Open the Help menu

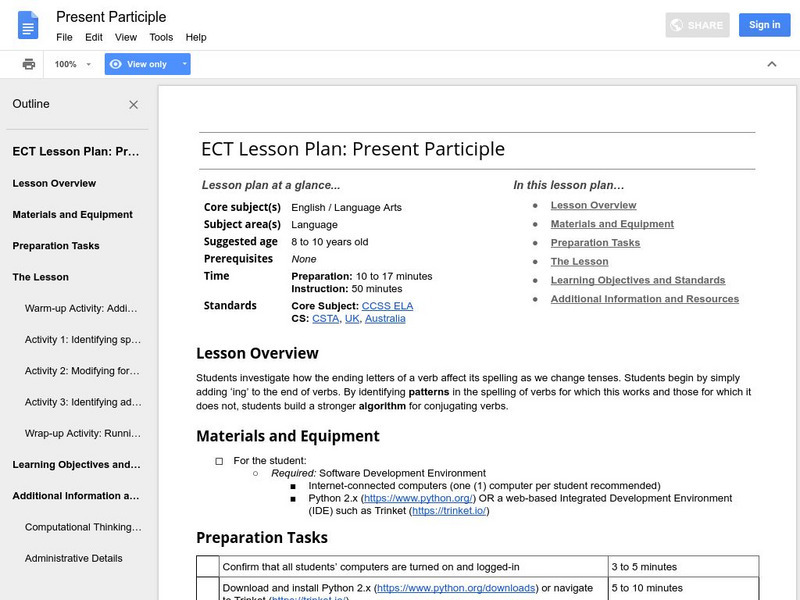coord(196,37)
